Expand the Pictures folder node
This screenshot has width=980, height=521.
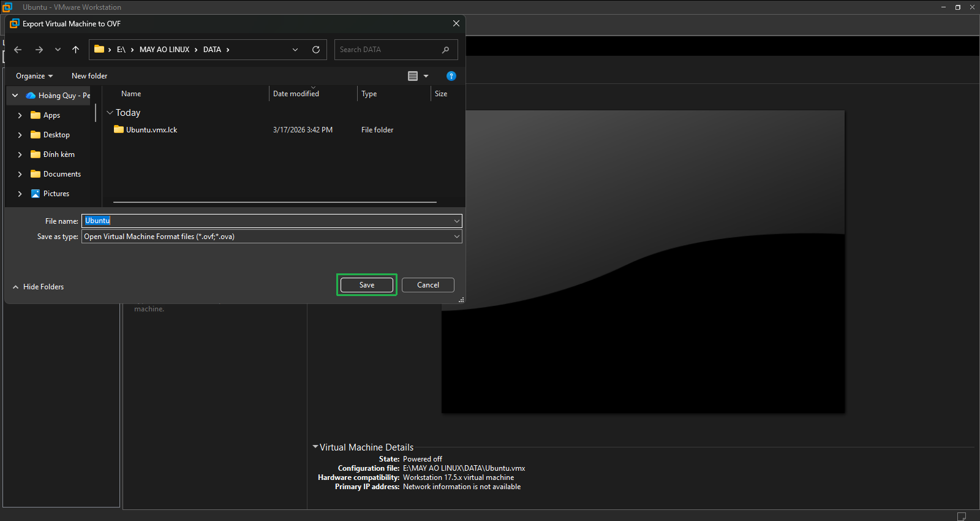[20, 194]
